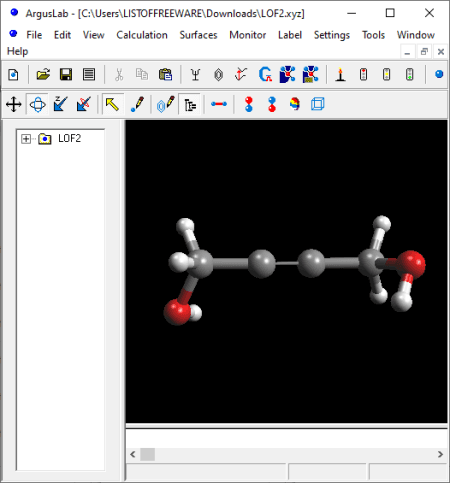Expand the LOF2 tree node
The width and height of the screenshot is (450, 483).
pos(26,139)
